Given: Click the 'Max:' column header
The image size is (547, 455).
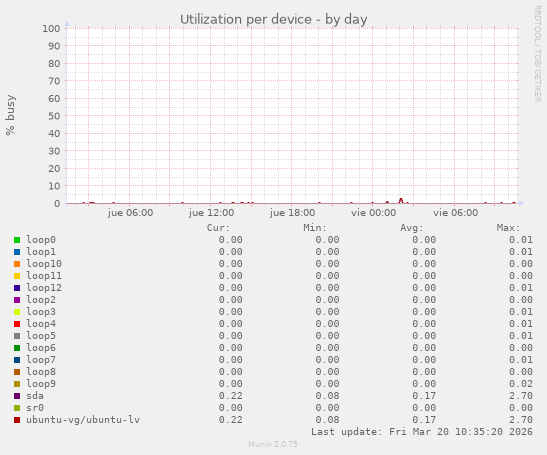Looking at the screenshot, I should coord(508,228).
